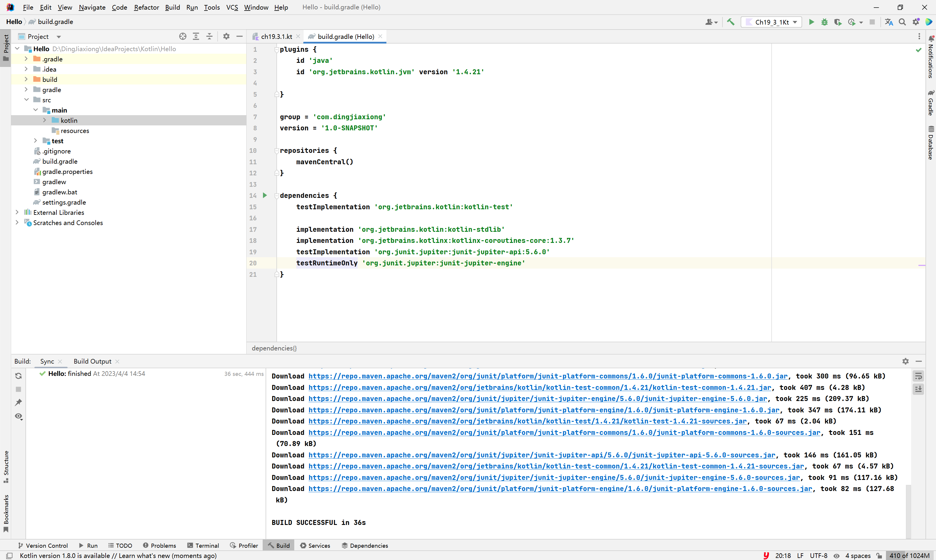Pin the Build tab with pin icon
Screen dimensions: 936x560
[x=18, y=402]
